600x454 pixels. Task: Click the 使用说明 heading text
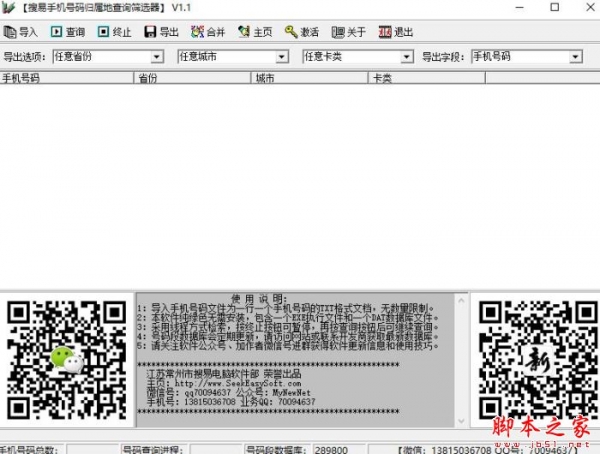259,298
